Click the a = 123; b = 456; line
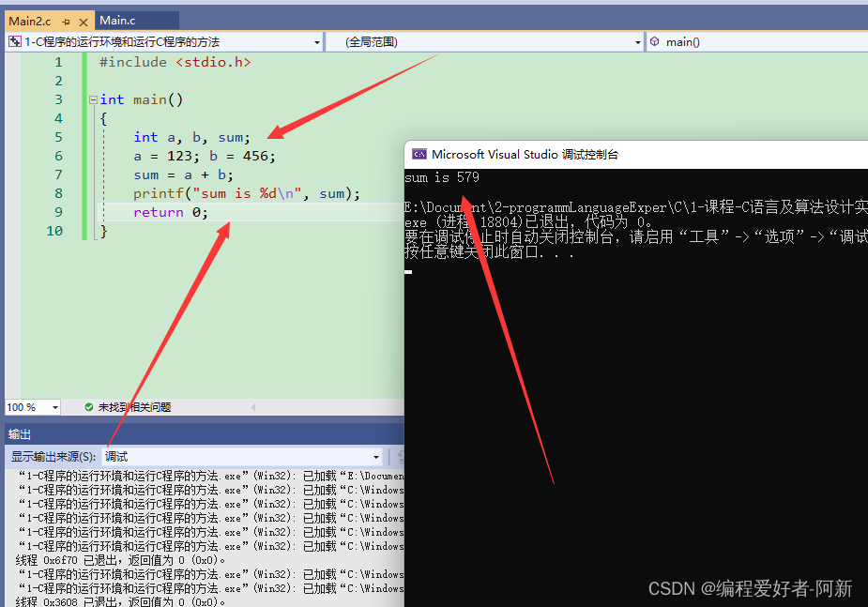 [x=205, y=156]
